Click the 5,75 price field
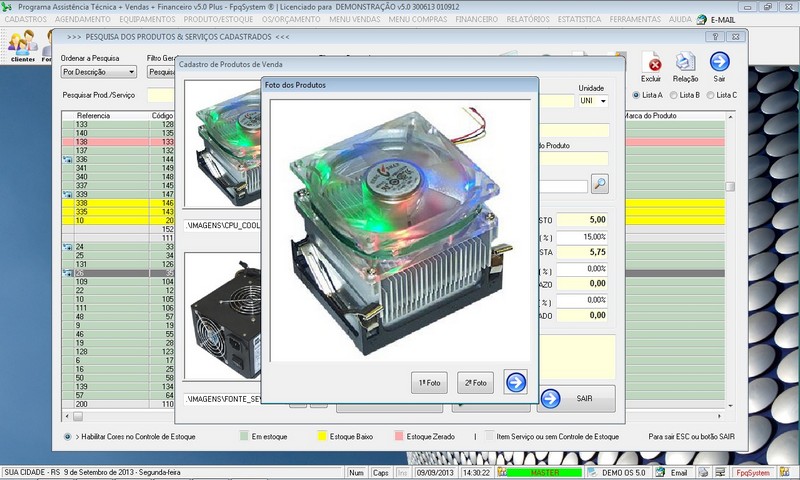Screen dimensions: 800x480 pos(582,252)
